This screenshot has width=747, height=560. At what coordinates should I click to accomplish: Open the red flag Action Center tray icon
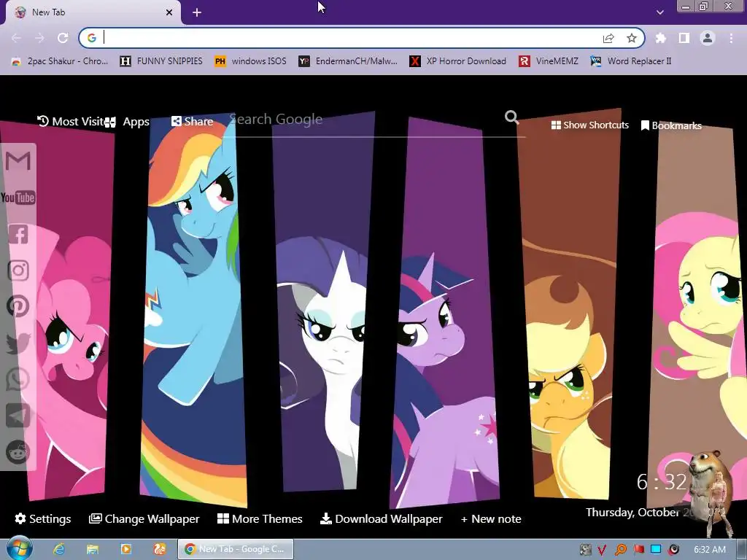click(x=638, y=550)
